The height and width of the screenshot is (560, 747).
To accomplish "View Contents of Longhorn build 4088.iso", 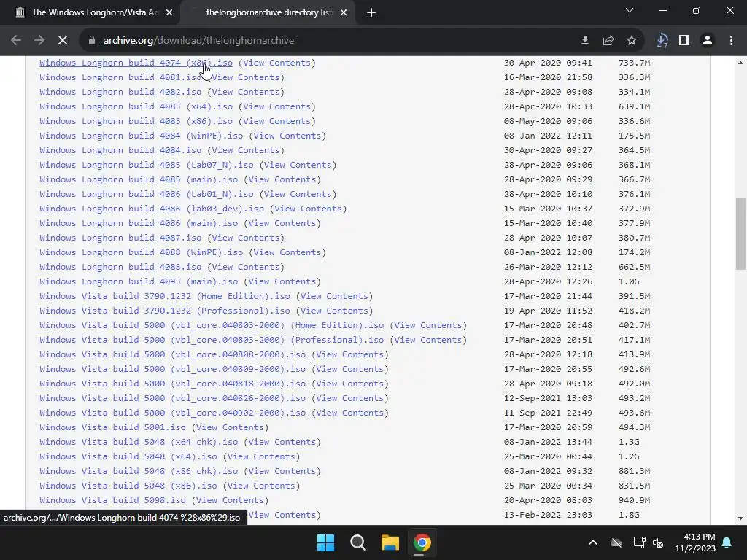I will tap(245, 267).
